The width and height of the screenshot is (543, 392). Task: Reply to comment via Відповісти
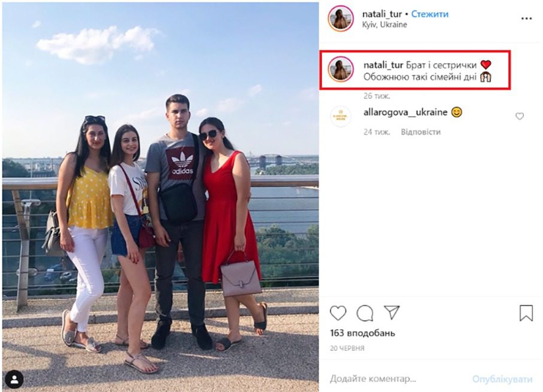(420, 132)
